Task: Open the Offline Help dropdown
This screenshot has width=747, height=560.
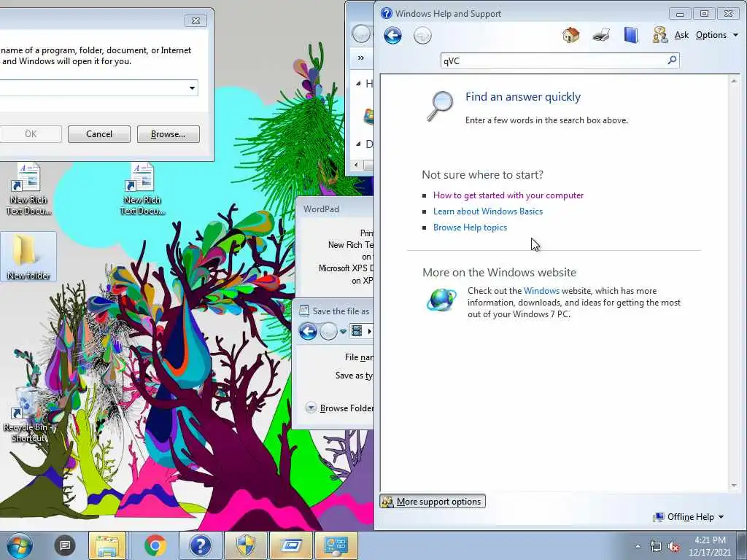Action: (x=689, y=517)
